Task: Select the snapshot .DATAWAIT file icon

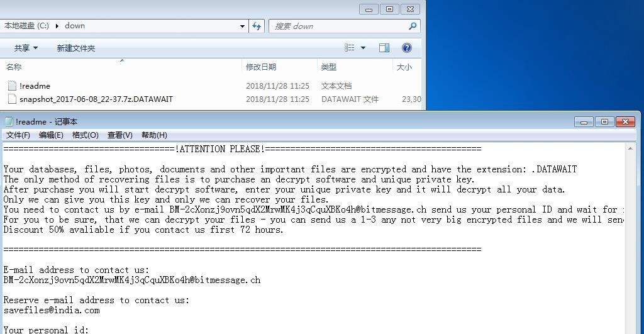Action: coord(12,99)
